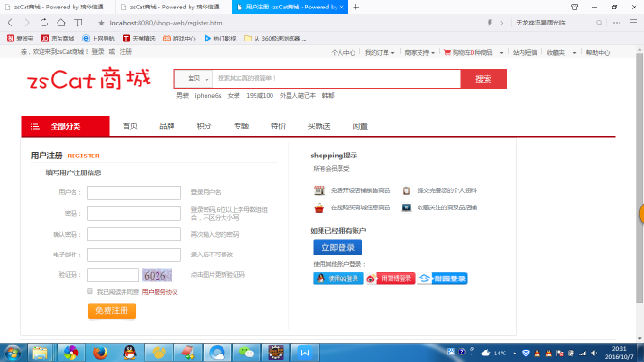Image resolution: width=644 pixels, height=362 pixels.
Task: Open the 首页 navigation item
Action: point(130,126)
